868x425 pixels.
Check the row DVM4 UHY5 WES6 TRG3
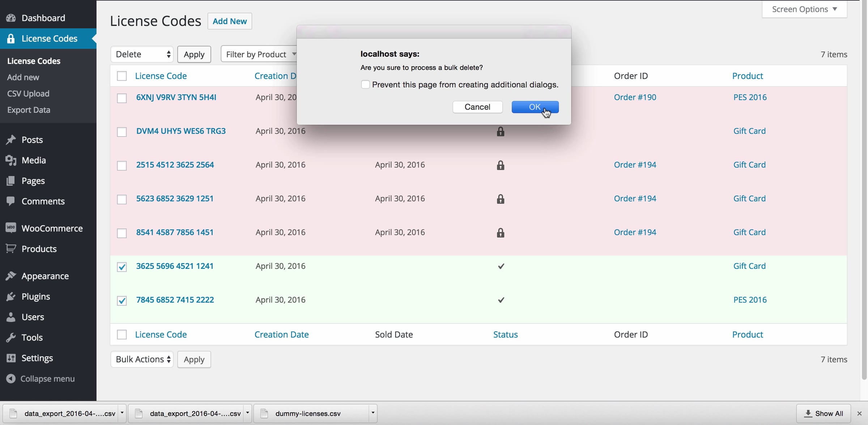(x=122, y=132)
